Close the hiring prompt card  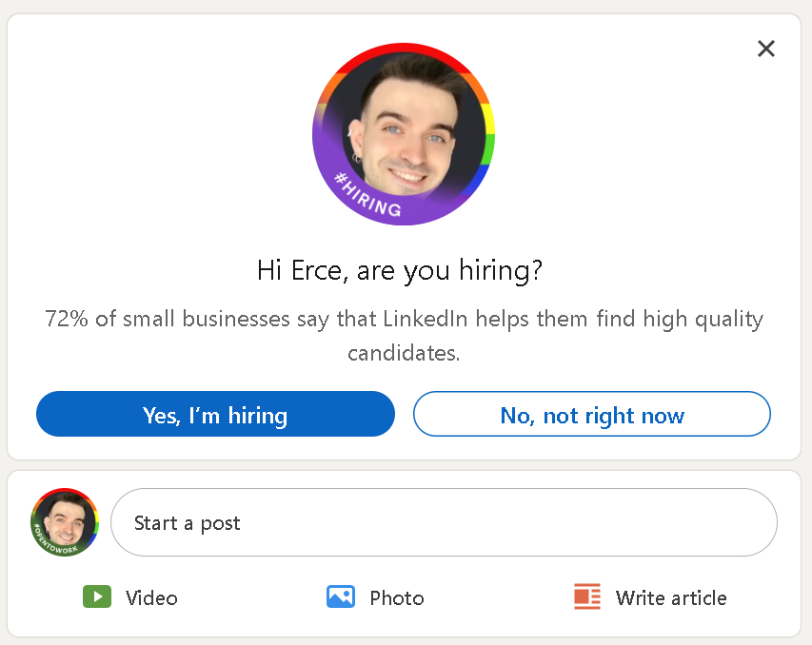(x=765, y=49)
